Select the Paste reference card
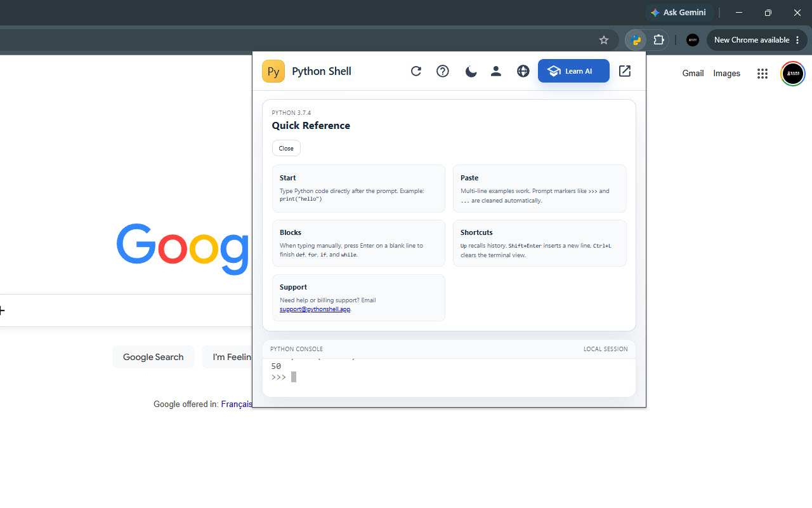Image resolution: width=812 pixels, height=508 pixels. point(540,189)
